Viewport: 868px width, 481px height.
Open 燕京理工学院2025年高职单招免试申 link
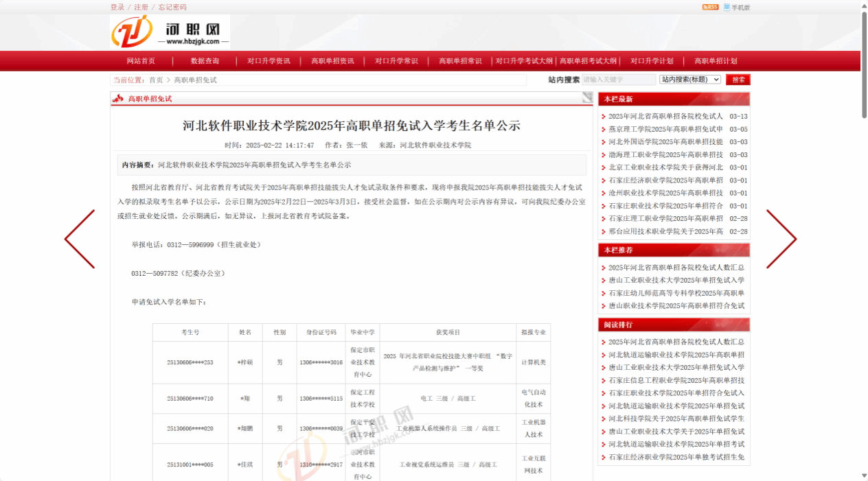point(665,129)
